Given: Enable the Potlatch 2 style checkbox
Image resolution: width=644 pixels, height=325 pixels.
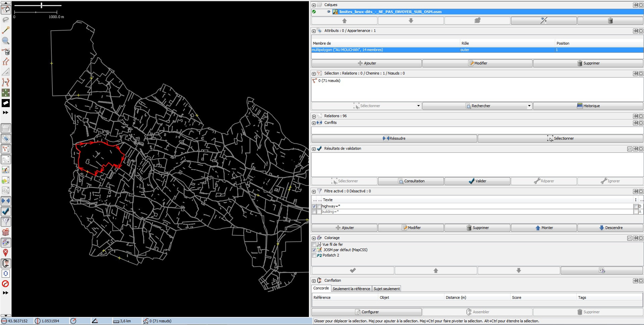Looking at the screenshot, I should 314,256.
